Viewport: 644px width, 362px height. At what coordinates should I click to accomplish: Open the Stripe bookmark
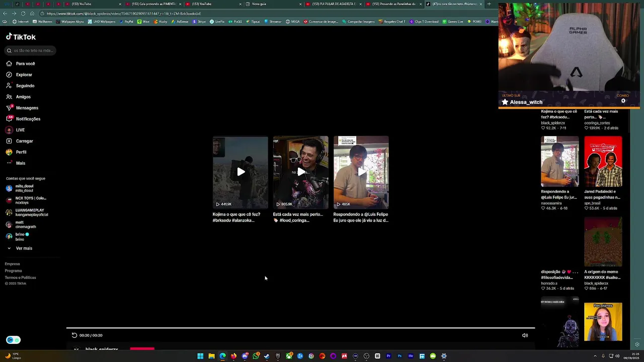coord(199,22)
